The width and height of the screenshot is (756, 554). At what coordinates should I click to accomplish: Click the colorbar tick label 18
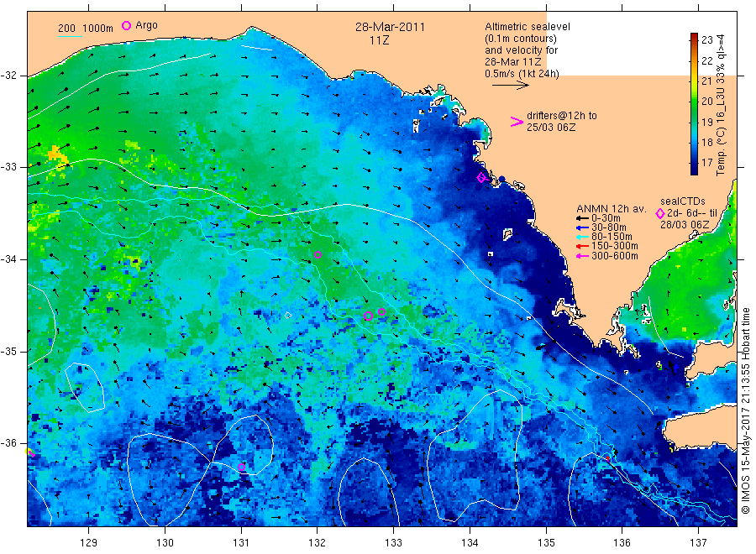pyautogui.click(x=706, y=142)
